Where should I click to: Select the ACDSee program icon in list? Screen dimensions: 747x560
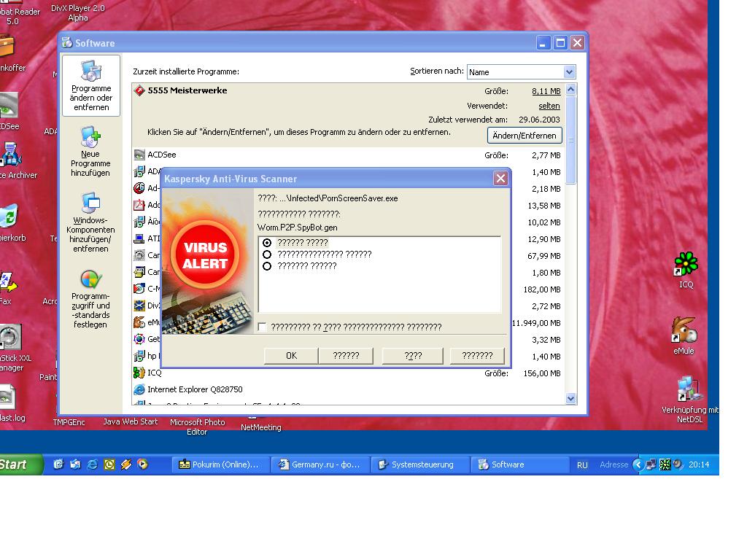point(139,155)
